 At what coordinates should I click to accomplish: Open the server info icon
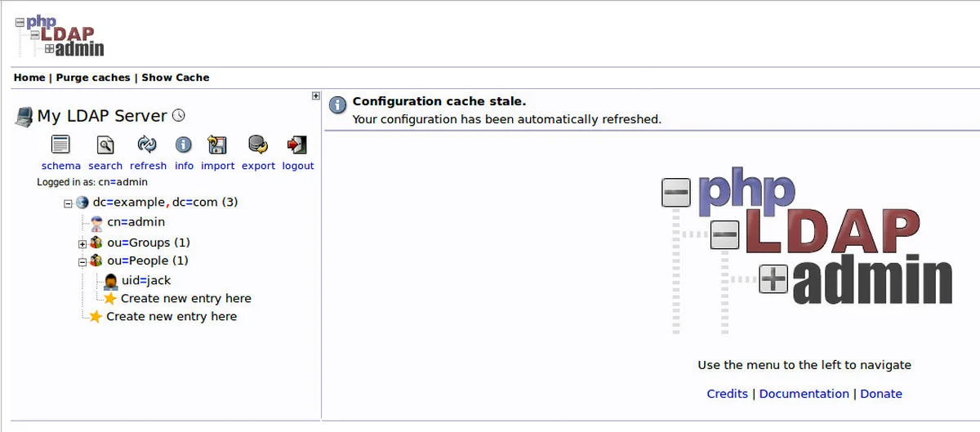[184, 145]
